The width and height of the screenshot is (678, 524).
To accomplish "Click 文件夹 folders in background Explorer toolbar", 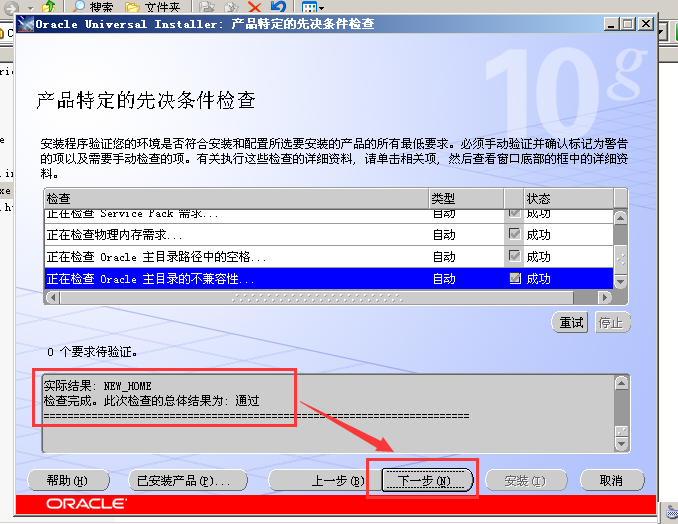I will pos(152,6).
